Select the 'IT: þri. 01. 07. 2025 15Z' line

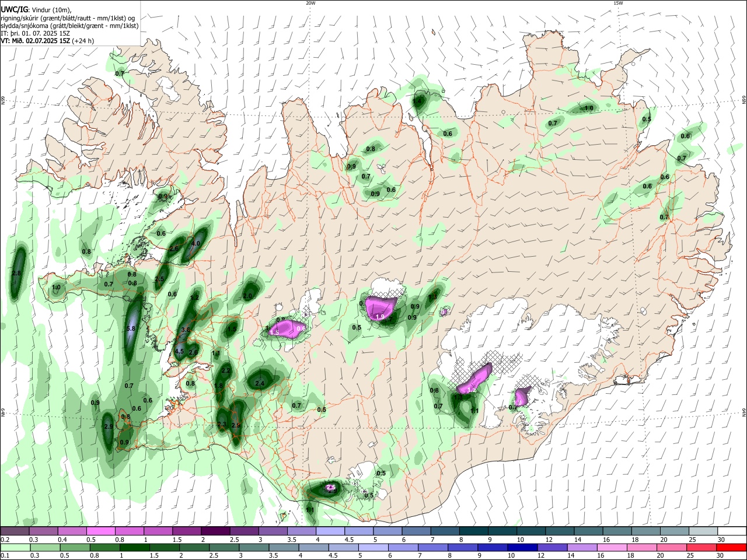click(x=36, y=33)
